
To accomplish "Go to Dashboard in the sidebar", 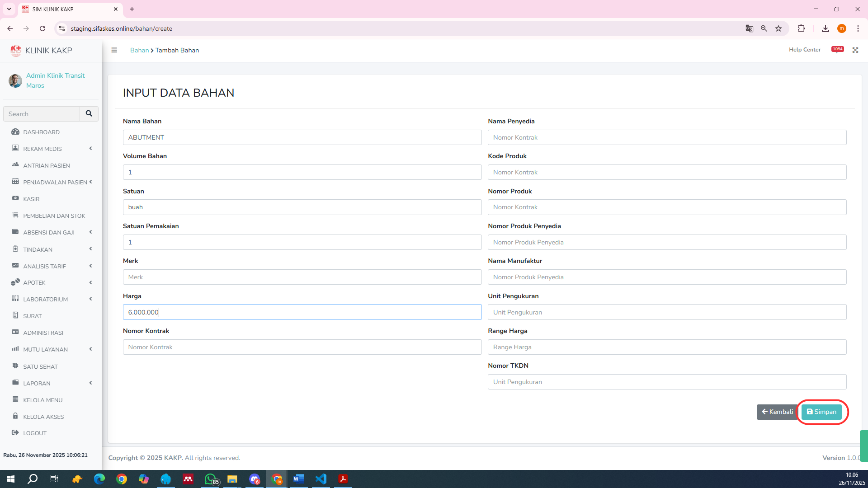I will 41,132.
